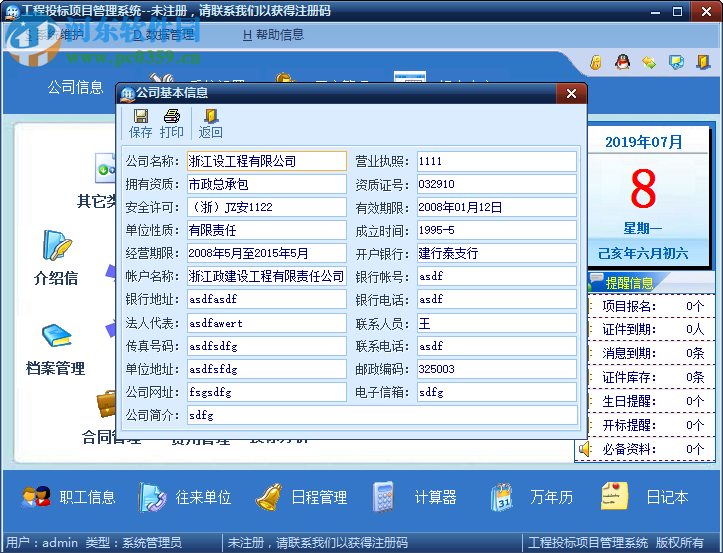Click the 联系电话 field
This screenshot has height=553, width=723.
pyautogui.click(x=497, y=346)
